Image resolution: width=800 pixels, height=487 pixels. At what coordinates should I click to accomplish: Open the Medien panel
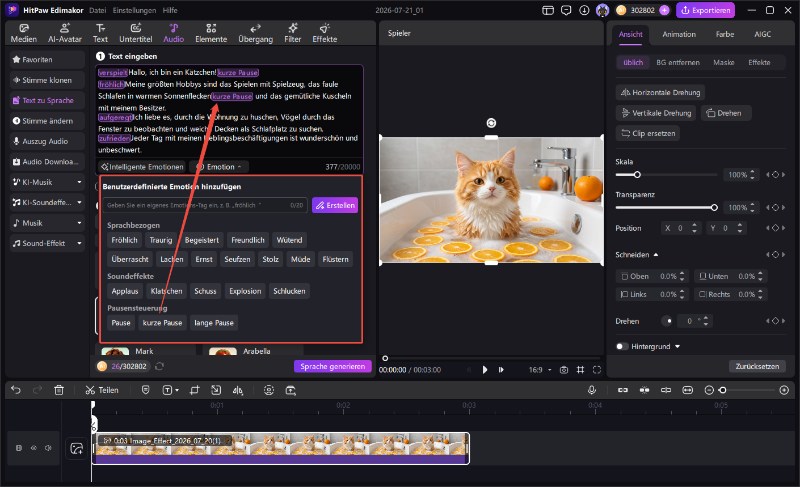[23, 33]
